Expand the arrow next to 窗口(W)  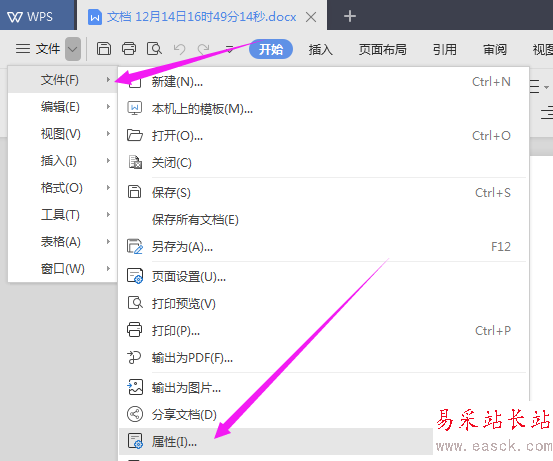tap(108, 269)
